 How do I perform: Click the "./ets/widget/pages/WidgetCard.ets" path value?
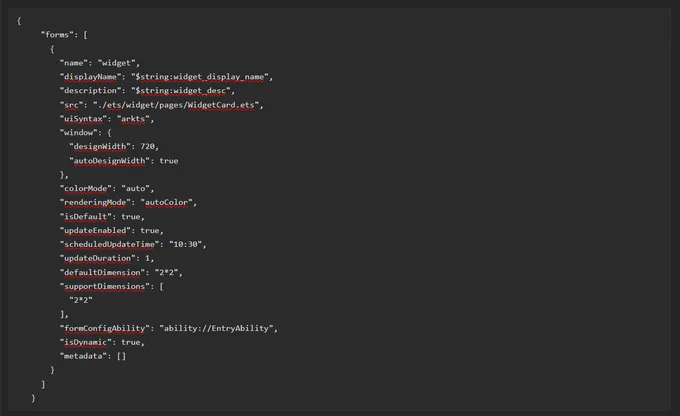tap(176, 105)
